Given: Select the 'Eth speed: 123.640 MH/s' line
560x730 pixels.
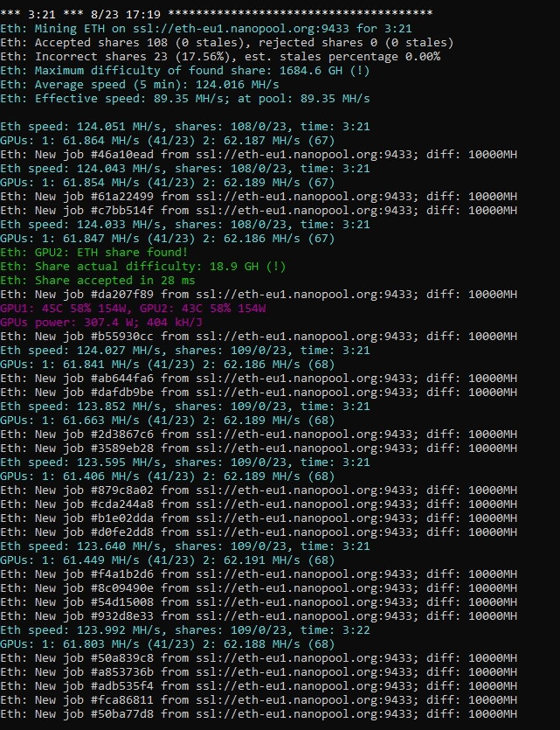Looking at the screenshot, I should [185, 546].
